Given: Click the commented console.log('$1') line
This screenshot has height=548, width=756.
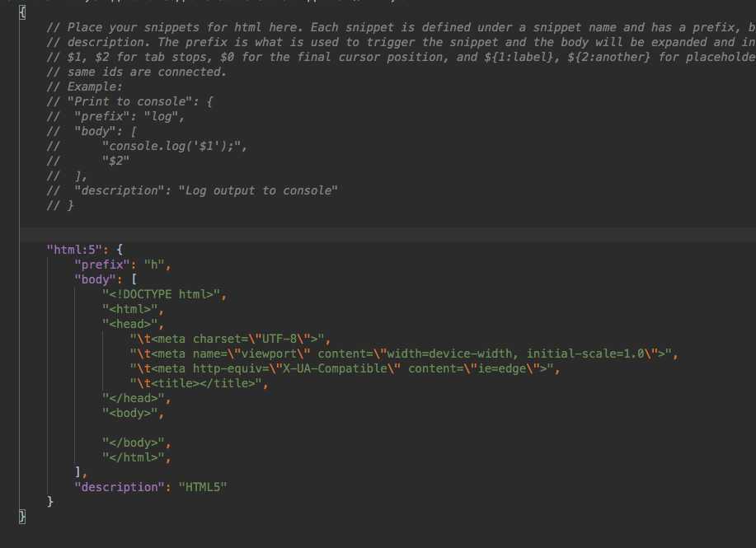Looking at the screenshot, I should pos(147,146).
